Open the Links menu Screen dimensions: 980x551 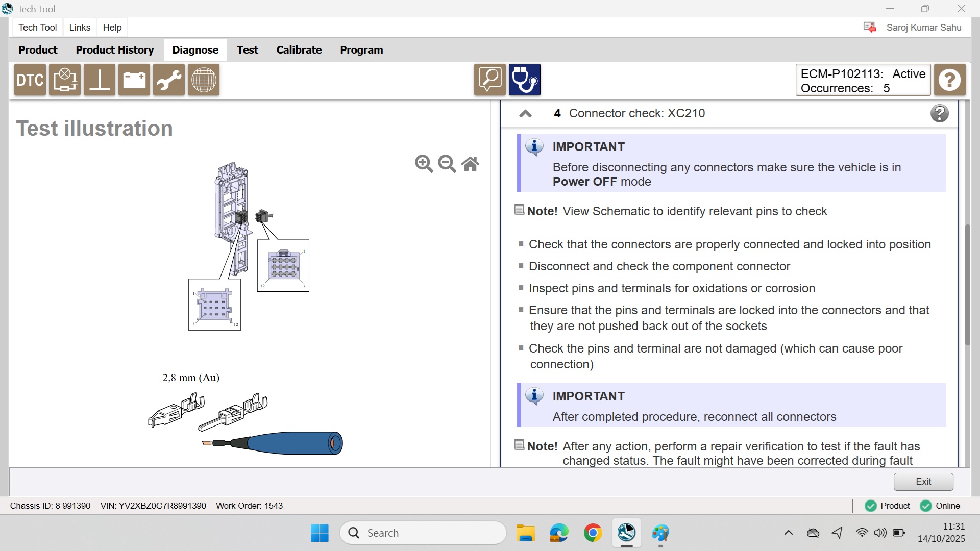pos(80,28)
